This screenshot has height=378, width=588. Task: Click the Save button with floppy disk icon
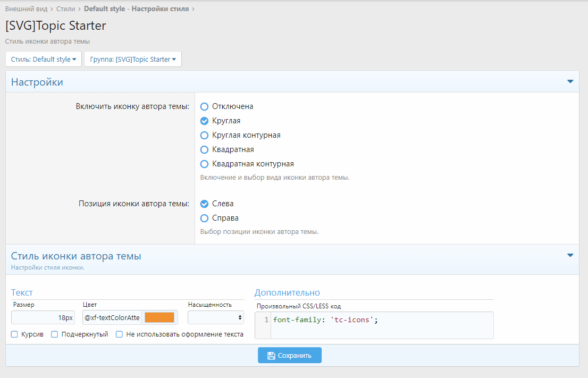[290, 355]
